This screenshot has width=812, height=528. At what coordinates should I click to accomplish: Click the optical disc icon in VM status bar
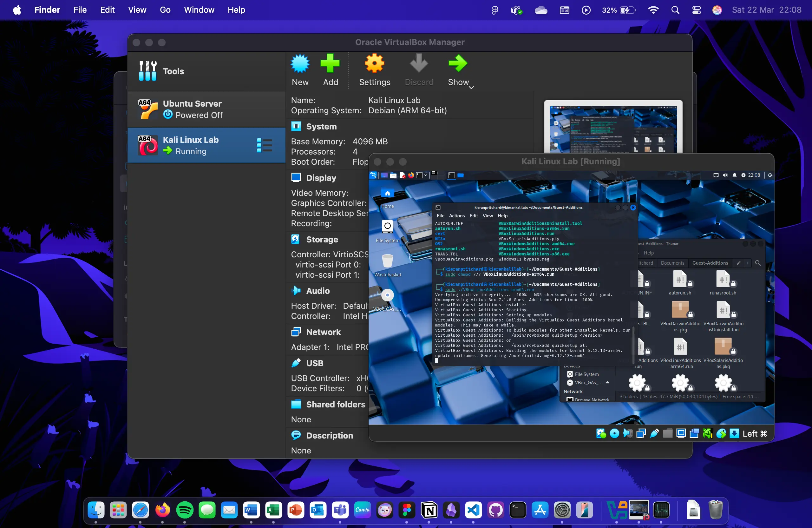click(x=614, y=433)
